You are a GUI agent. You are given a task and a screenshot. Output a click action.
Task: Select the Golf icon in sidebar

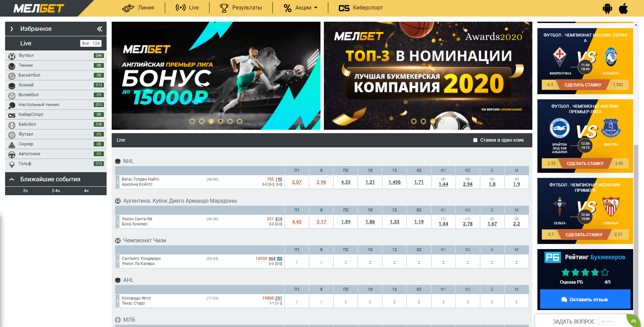pyautogui.click(x=12, y=164)
